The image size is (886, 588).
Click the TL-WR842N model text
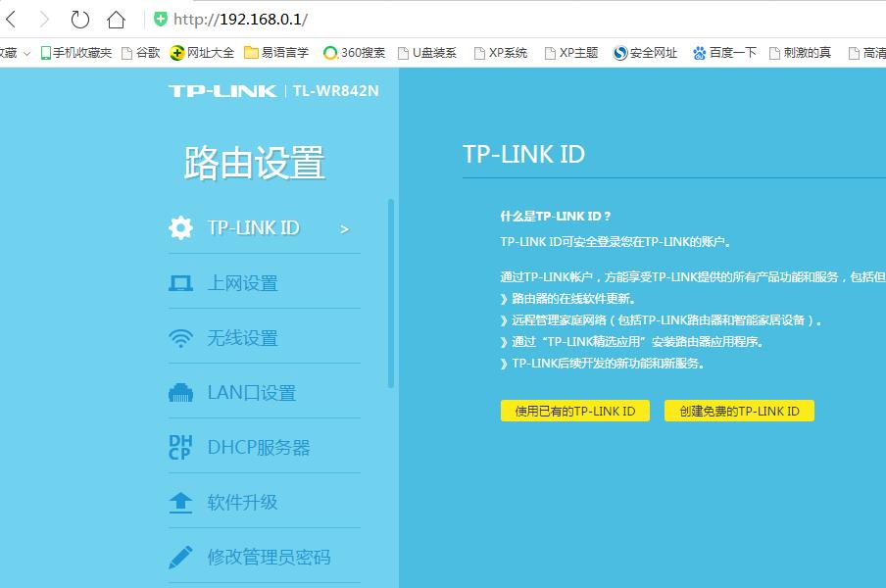click(x=335, y=91)
